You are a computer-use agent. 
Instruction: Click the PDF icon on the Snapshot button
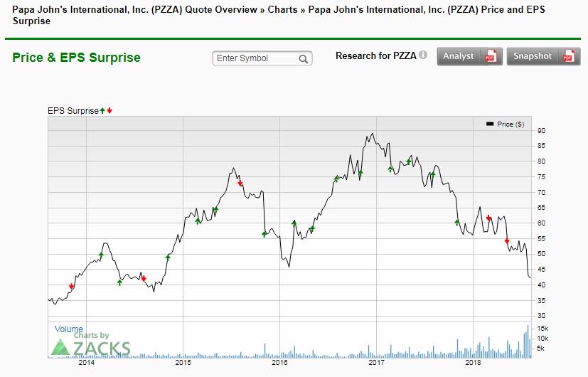tap(569, 56)
